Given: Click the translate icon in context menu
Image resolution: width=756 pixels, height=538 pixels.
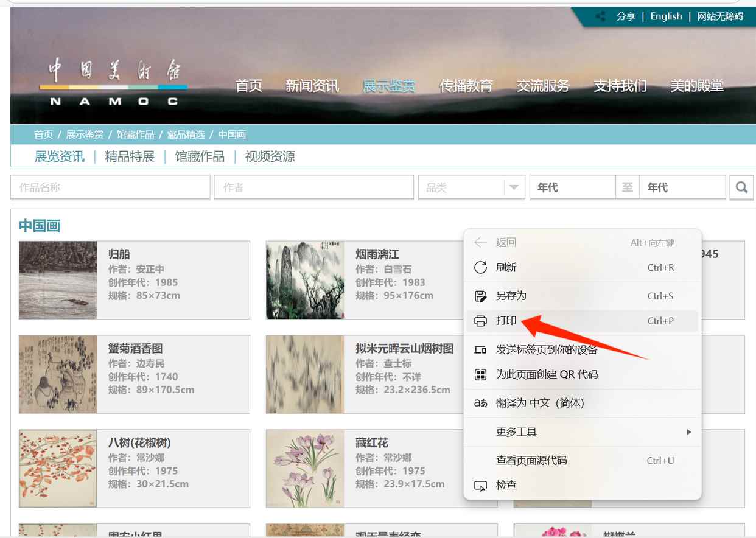Looking at the screenshot, I should point(480,403).
